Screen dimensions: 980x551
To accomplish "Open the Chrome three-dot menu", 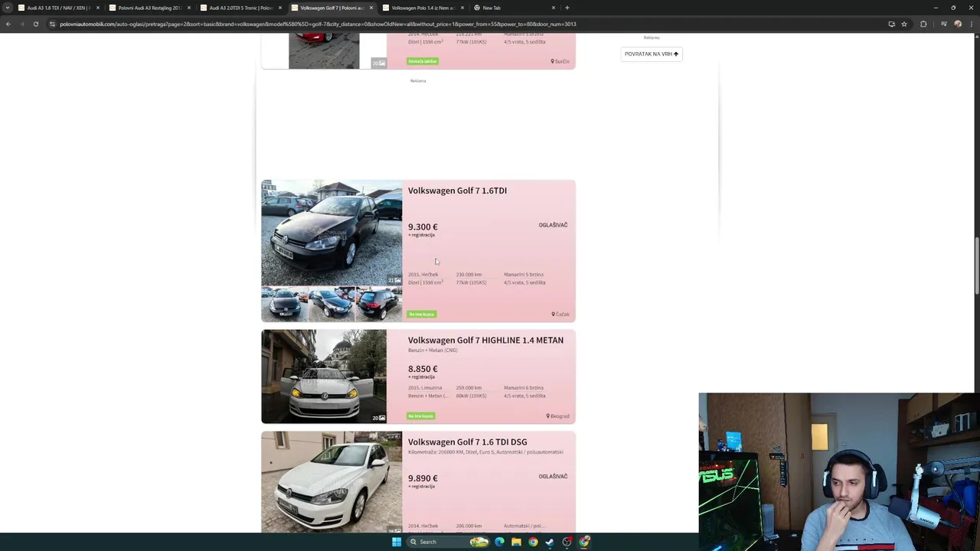I will tap(971, 24).
